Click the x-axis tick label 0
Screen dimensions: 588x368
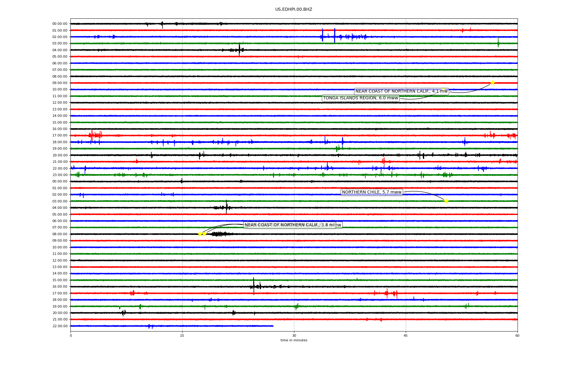pos(71,335)
